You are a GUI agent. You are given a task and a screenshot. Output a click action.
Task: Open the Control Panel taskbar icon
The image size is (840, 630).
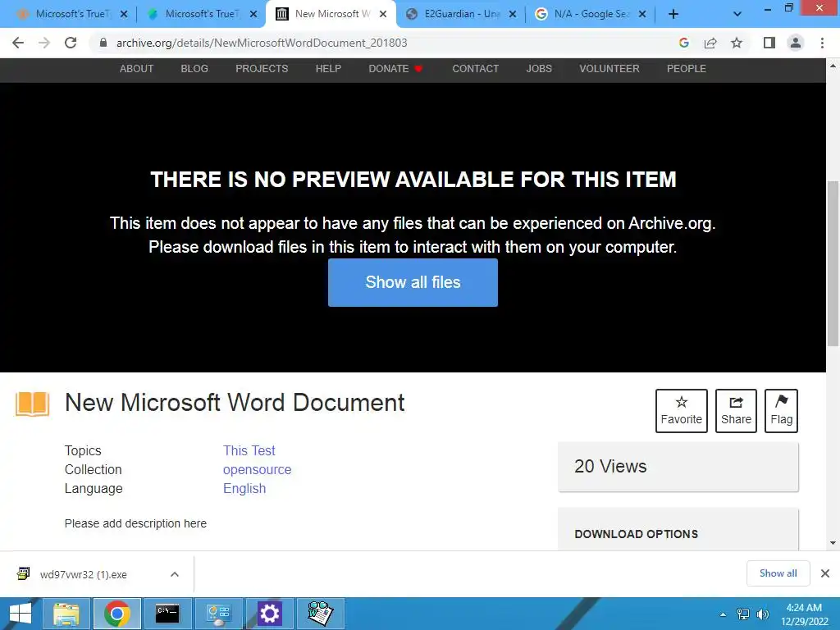pyautogui.click(x=218, y=614)
